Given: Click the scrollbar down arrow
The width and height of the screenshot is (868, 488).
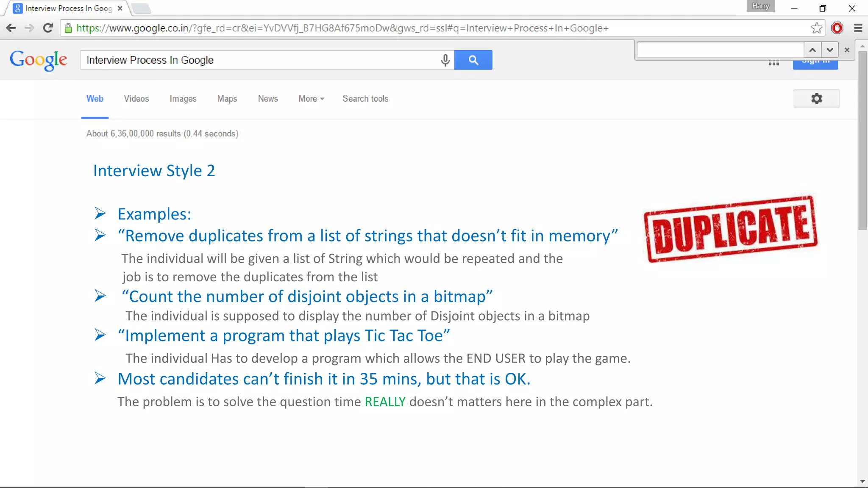Looking at the screenshot, I should click(x=862, y=482).
